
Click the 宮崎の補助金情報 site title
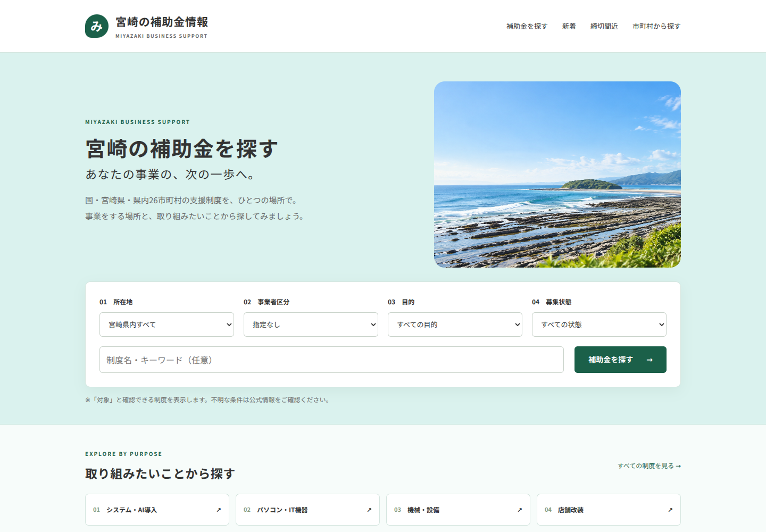click(162, 22)
